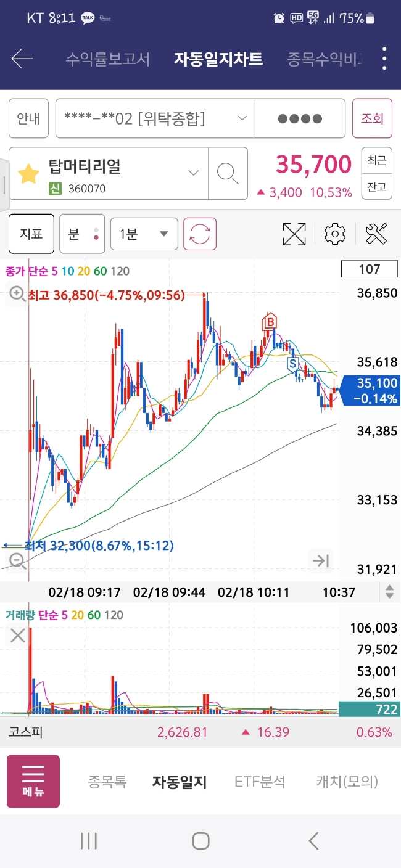Expand the 1분 interval dropdown
The height and width of the screenshot is (868, 401).
[144, 234]
